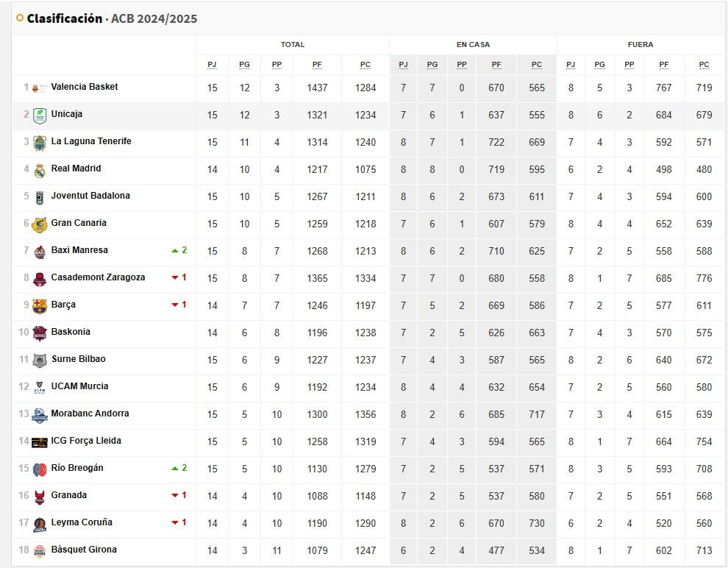728x568 pixels.
Task: Click Valencia Basket away PF 767
Action: 664,88
